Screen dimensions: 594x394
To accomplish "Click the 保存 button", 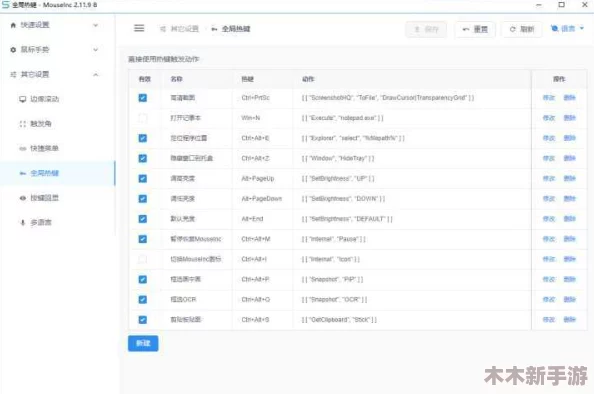I will pyautogui.click(x=426, y=29).
